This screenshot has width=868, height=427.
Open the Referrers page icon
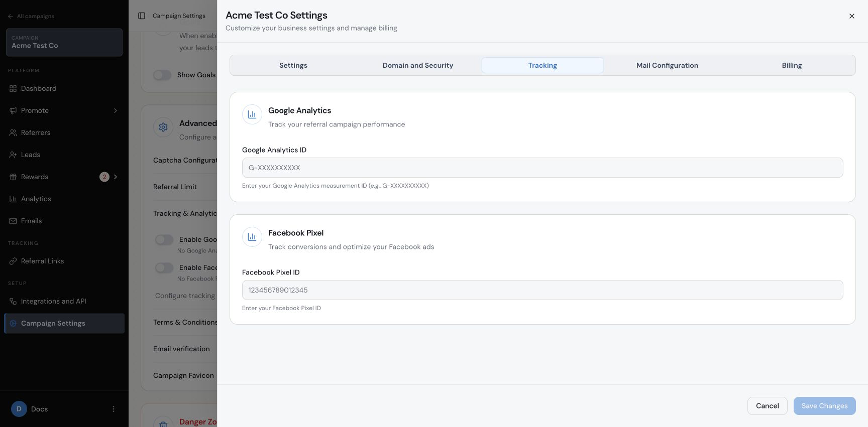13,132
